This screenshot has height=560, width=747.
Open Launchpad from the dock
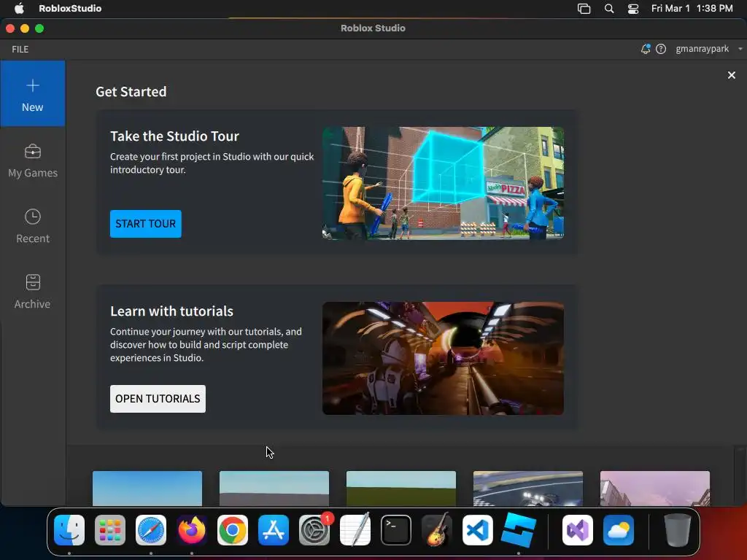click(110, 530)
